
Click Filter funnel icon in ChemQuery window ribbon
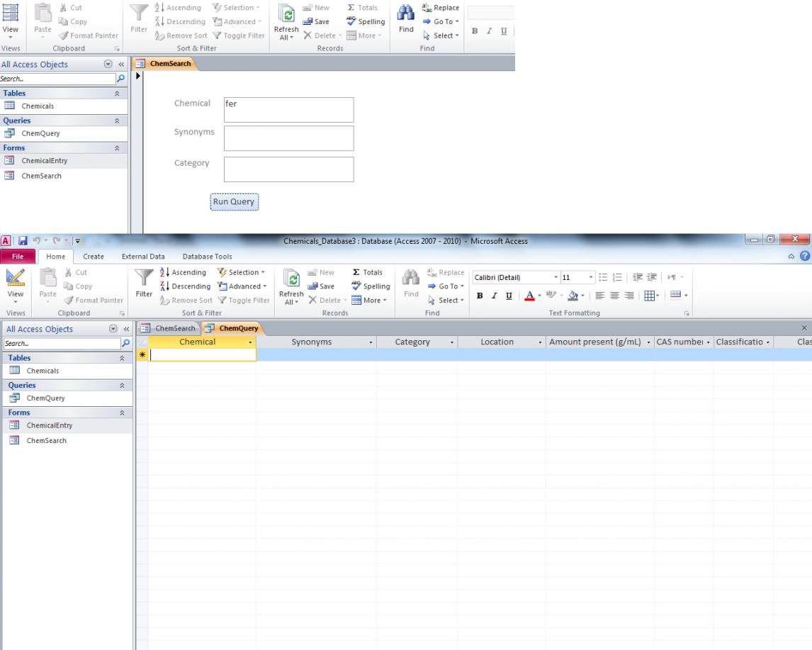143,278
